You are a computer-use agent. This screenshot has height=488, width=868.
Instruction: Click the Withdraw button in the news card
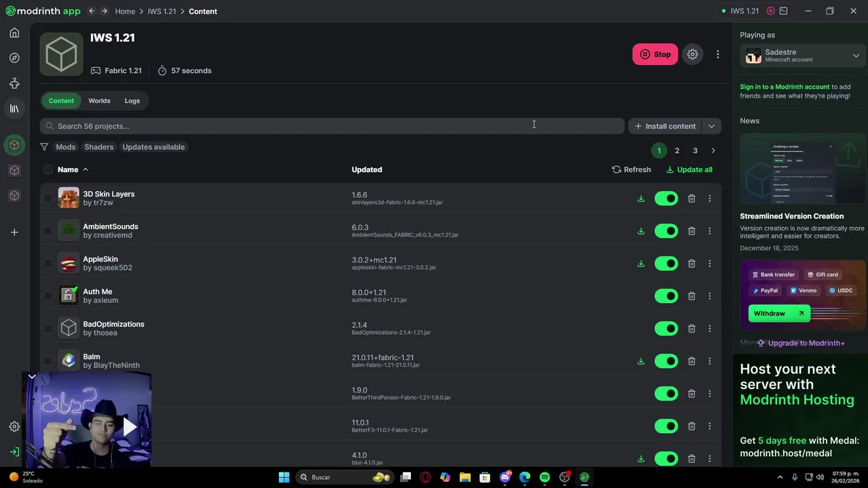[779, 314]
